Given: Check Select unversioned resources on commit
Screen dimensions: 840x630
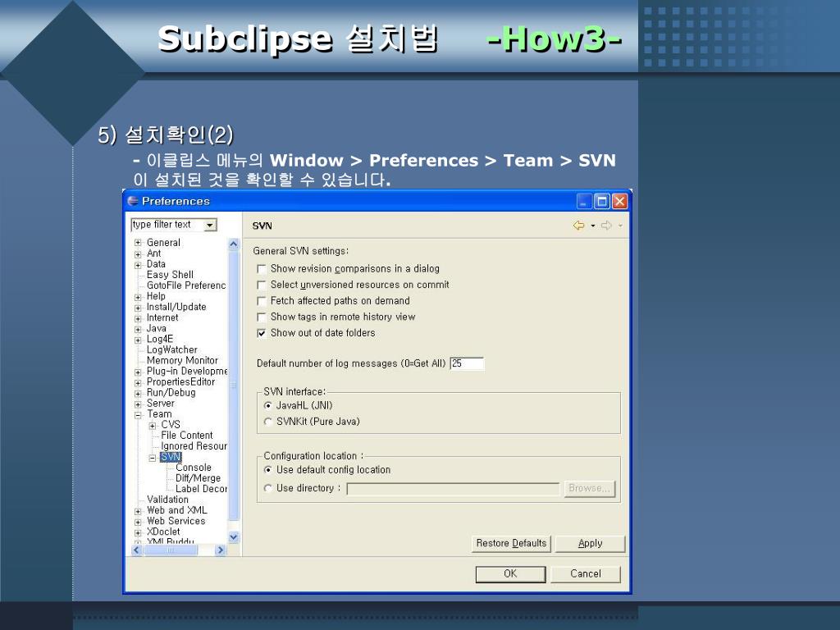Looking at the screenshot, I should (262, 285).
